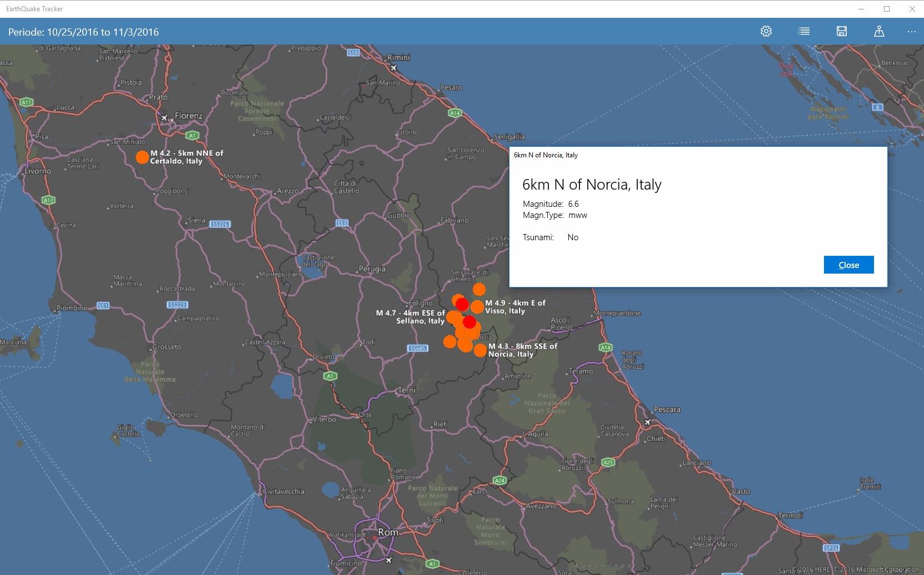Click the M 4.2 Certaldo earthquake label
Viewport: 924px width, 575px height.
click(x=187, y=157)
